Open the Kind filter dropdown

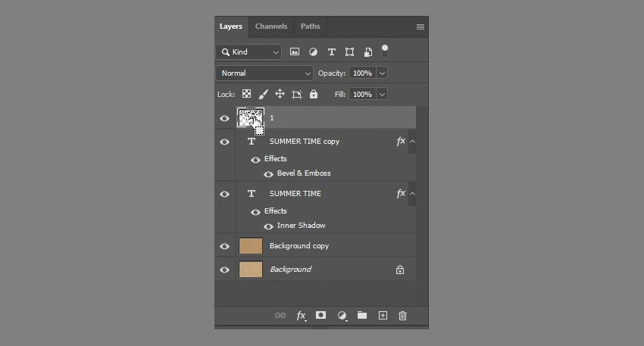coord(249,51)
